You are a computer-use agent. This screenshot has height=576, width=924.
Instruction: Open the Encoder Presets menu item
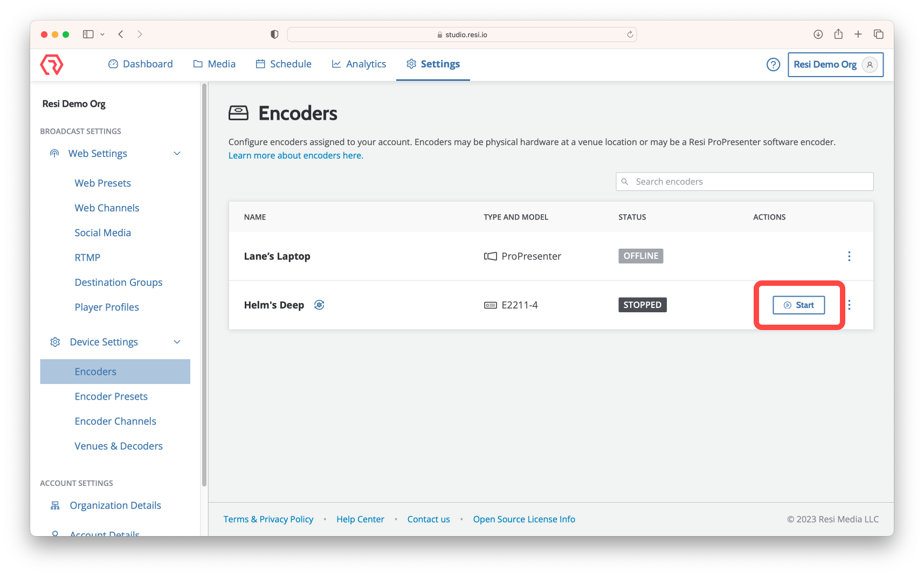tap(111, 396)
